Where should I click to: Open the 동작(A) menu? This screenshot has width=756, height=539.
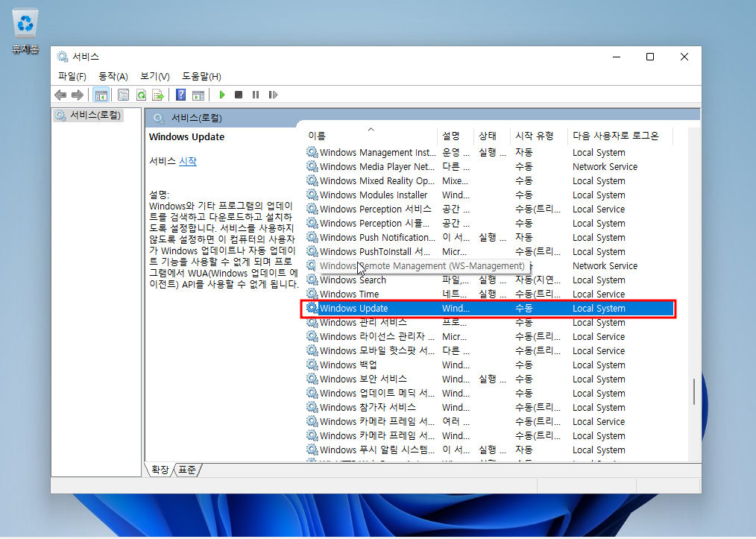[x=113, y=76]
